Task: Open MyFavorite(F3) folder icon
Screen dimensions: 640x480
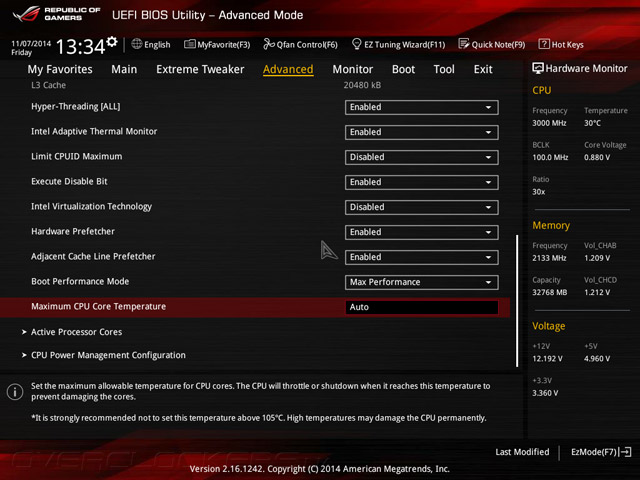Action: pyautogui.click(x=189, y=44)
